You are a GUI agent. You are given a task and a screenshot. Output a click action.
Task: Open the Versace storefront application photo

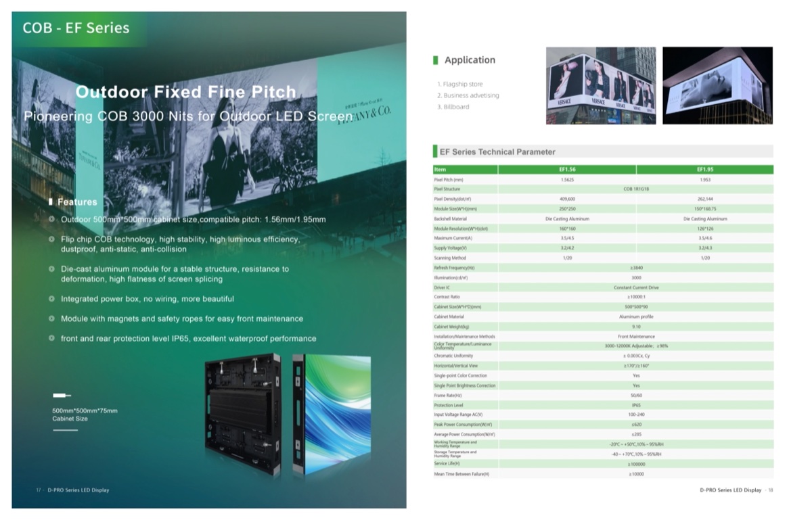pyautogui.click(x=601, y=85)
